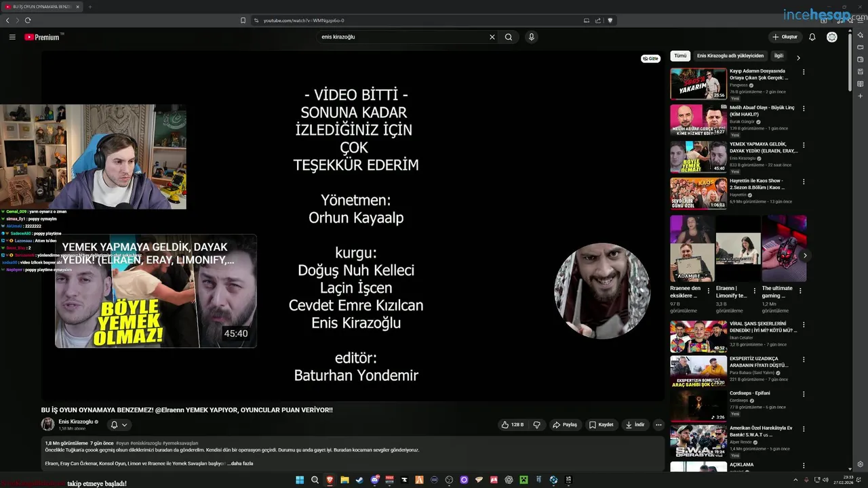
Task: Advance Shorts shelf with next arrow
Action: click(805, 256)
